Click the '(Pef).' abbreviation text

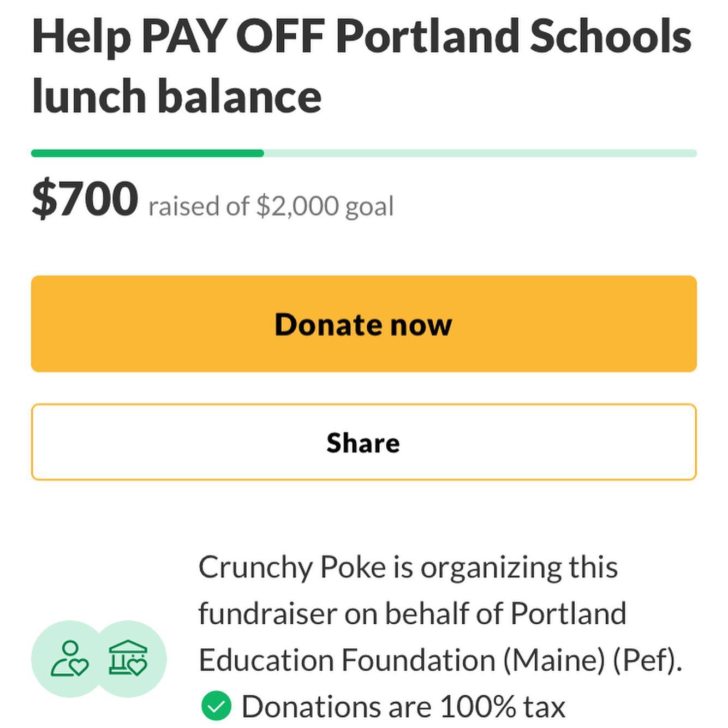click(x=647, y=660)
